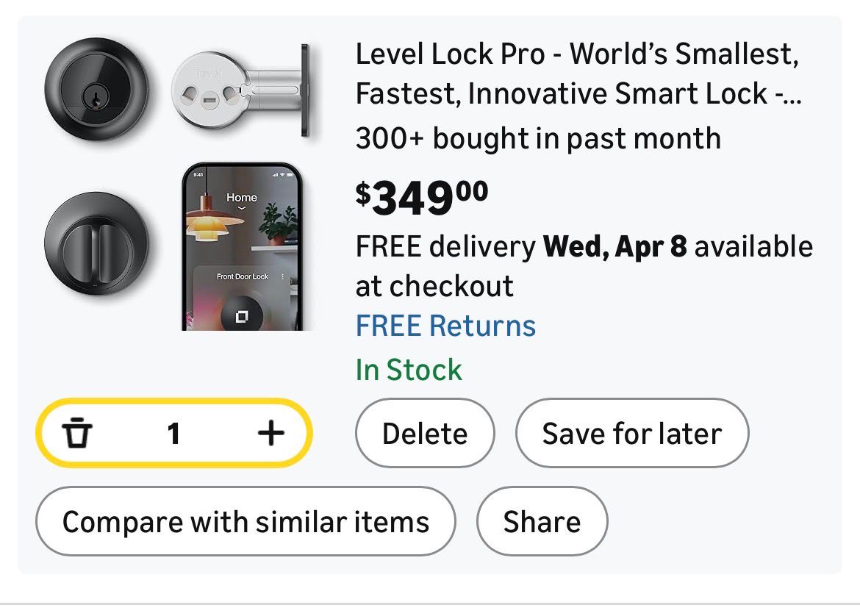
Task: Click the phone status bar in app image
Action: [242, 174]
